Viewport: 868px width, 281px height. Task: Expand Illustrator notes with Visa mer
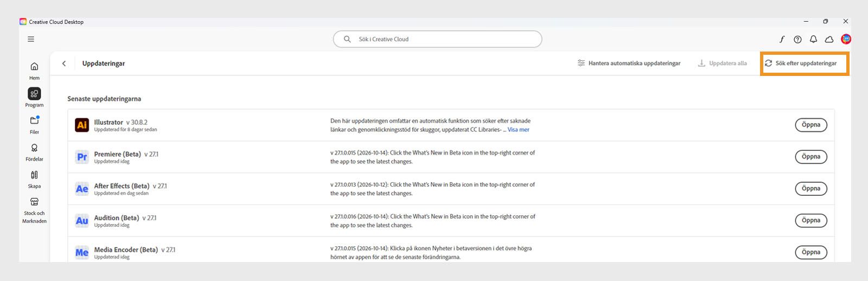coord(518,130)
